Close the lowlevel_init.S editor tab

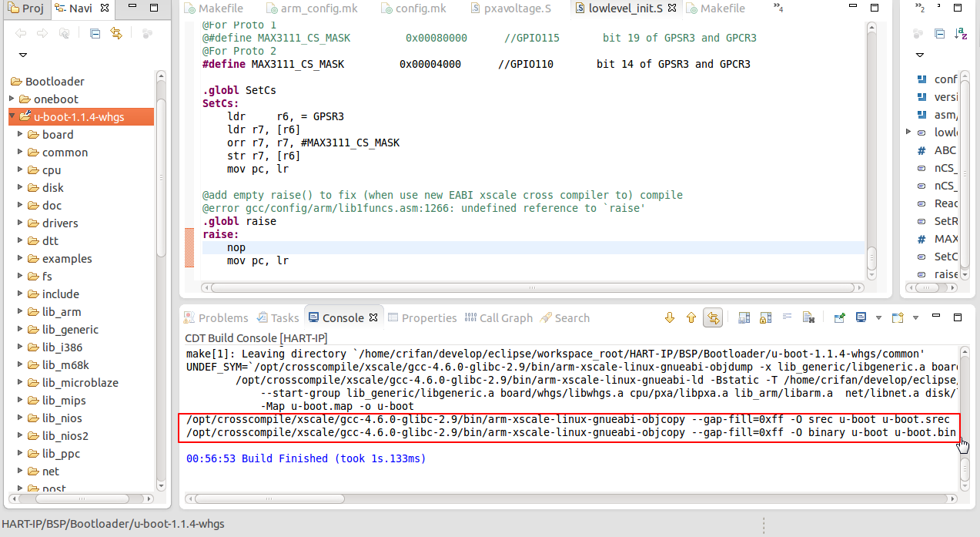(x=672, y=9)
